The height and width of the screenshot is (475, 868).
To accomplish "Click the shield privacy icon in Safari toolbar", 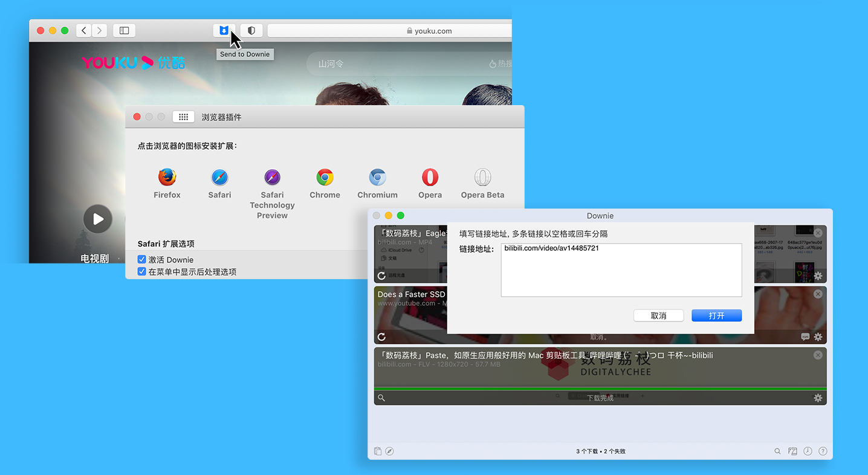I will click(x=251, y=30).
